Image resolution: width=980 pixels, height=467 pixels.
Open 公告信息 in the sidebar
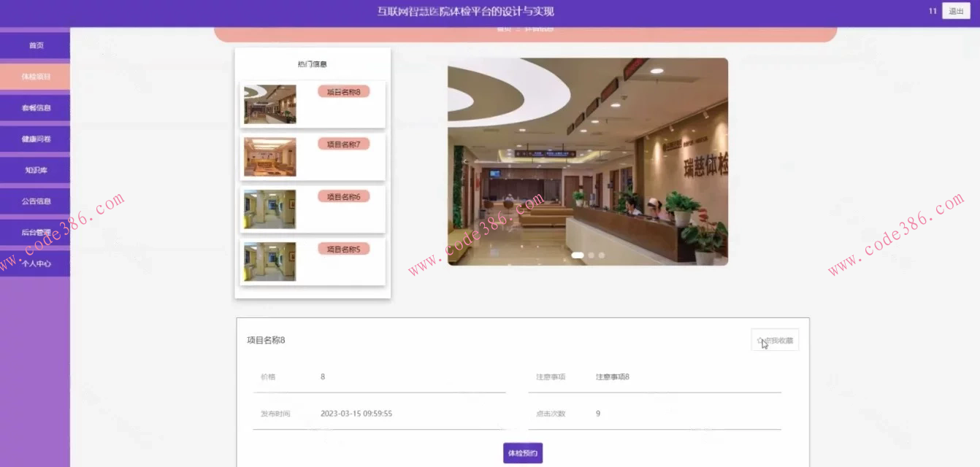[35, 201]
